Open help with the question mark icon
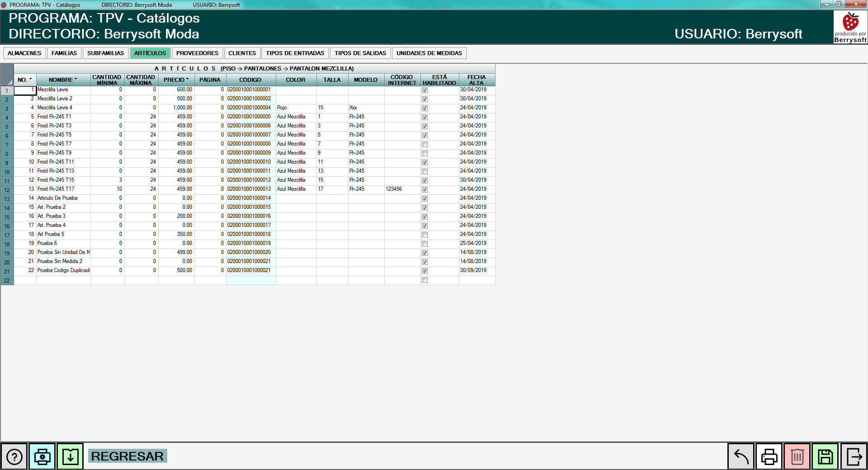 pos(14,456)
